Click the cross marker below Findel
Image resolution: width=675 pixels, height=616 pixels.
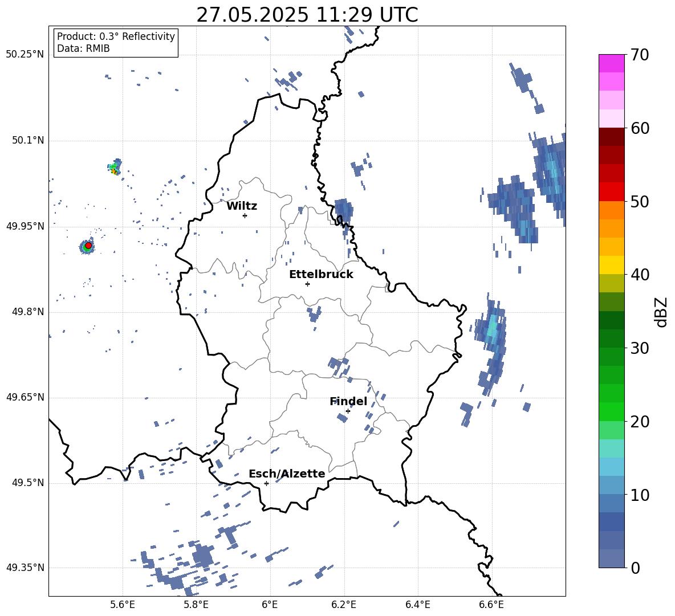(348, 411)
